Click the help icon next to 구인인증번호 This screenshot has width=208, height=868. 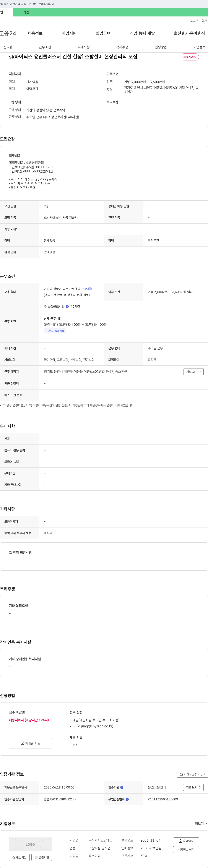pos(127,799)
